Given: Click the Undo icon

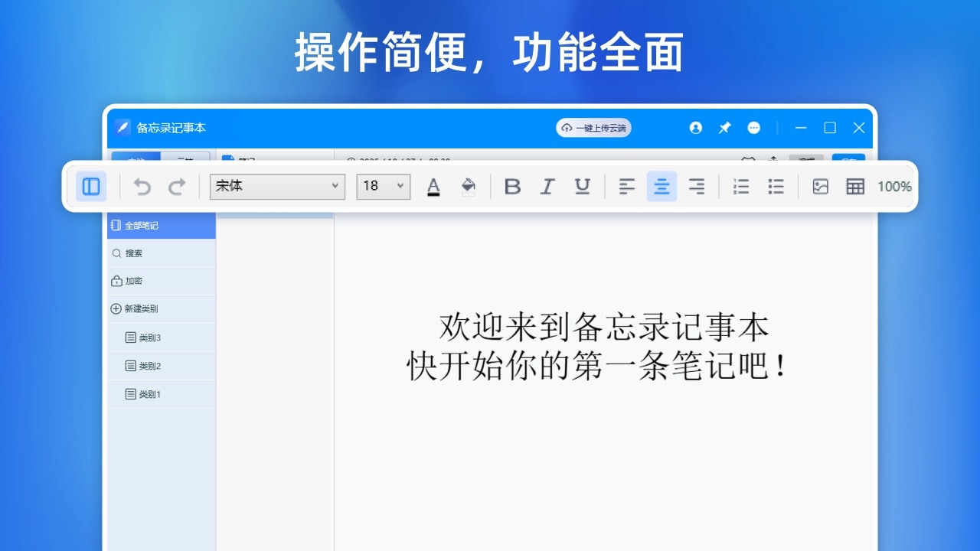Looking at the screenshot, I should coord(142,186).
